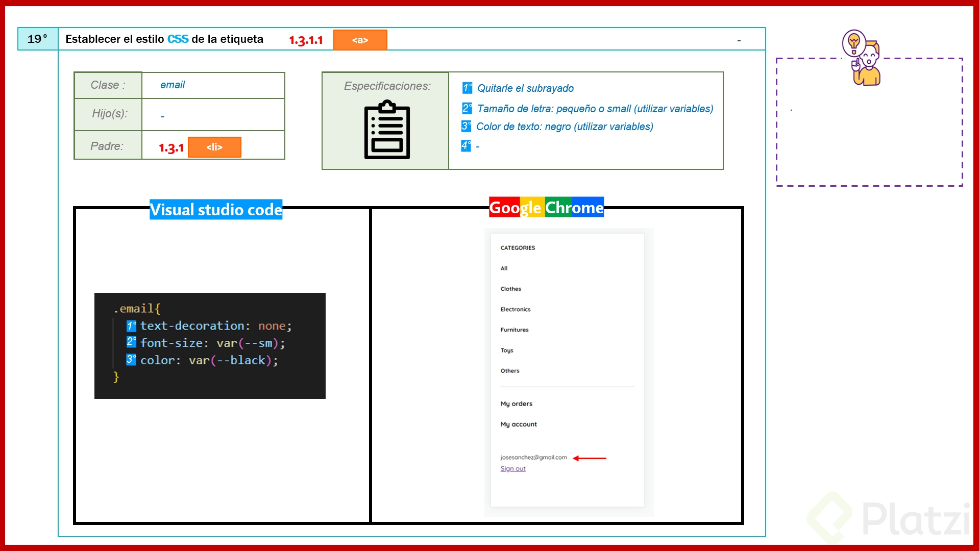This screenshot has width=980, height=551.
Task: Select the All category
Action: coord(503,268)
